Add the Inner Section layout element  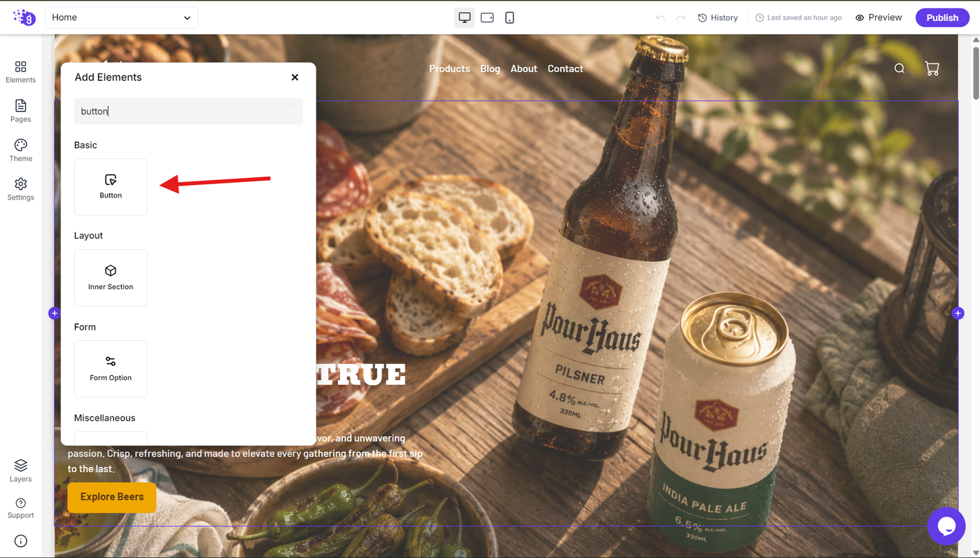(111, 278)
